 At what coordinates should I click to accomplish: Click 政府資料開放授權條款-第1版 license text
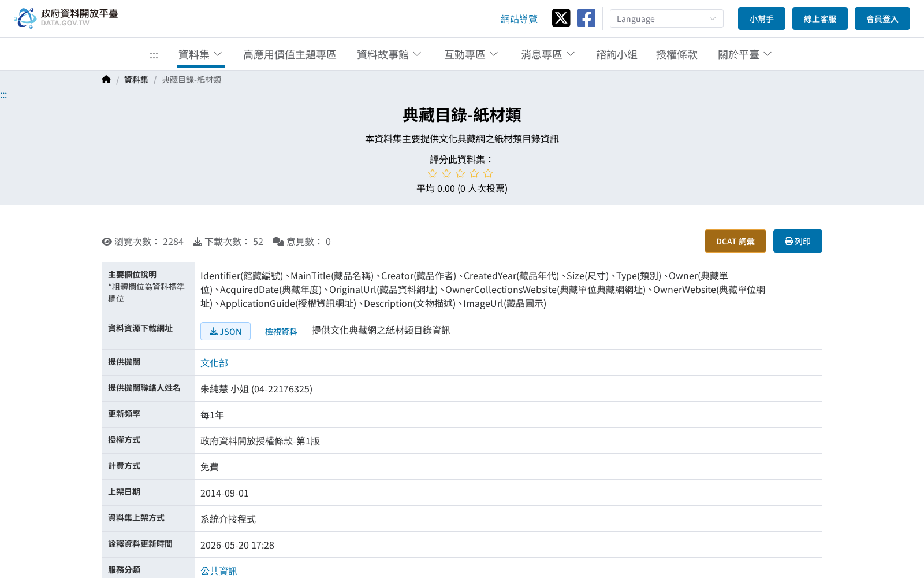pyautogui.click(x=260, y=441)
